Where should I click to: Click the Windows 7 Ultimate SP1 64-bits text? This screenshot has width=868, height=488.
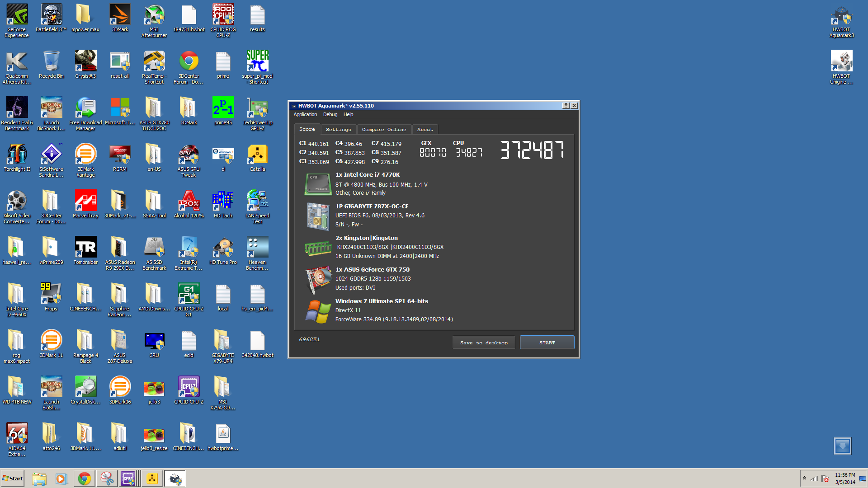click(382, 301)
